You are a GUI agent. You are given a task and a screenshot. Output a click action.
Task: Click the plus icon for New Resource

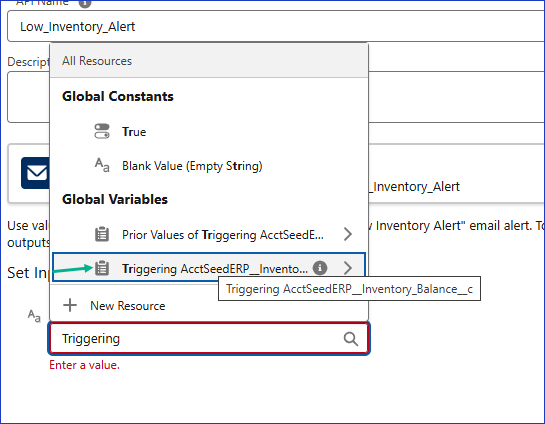click(x=70, y=305)
